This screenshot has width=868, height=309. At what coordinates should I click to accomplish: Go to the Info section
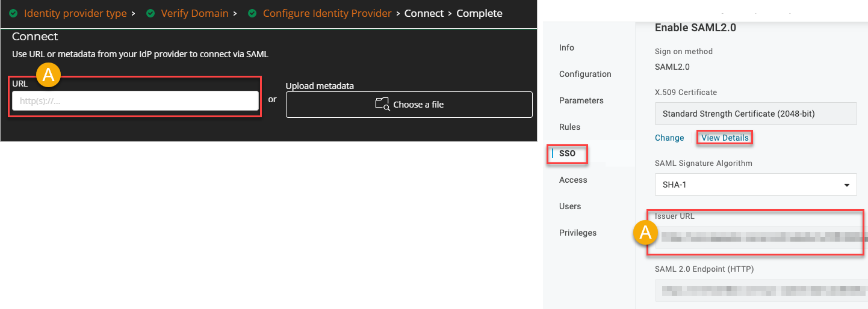point(566,47)
